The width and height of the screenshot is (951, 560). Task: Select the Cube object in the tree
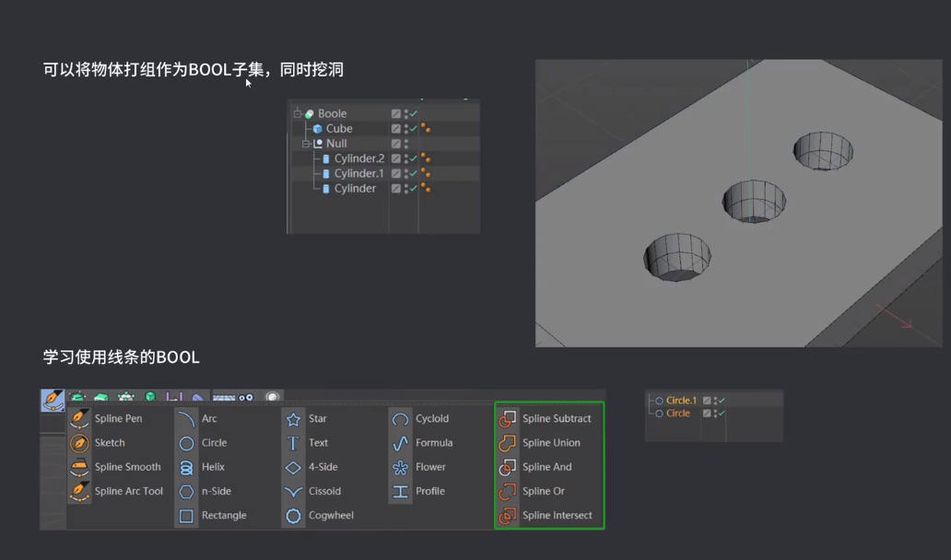339,128
